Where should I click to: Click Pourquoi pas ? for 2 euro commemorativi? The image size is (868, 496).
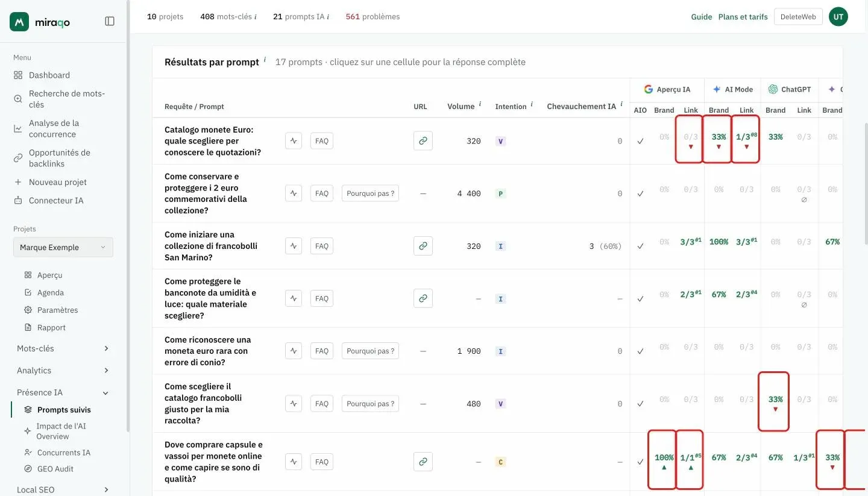point(370,193)
